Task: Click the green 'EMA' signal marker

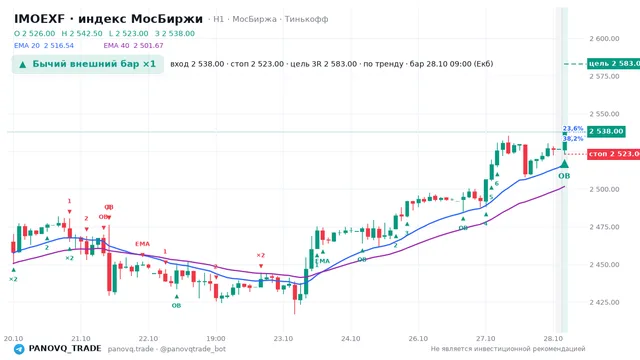Action: (x=322, y=261)
